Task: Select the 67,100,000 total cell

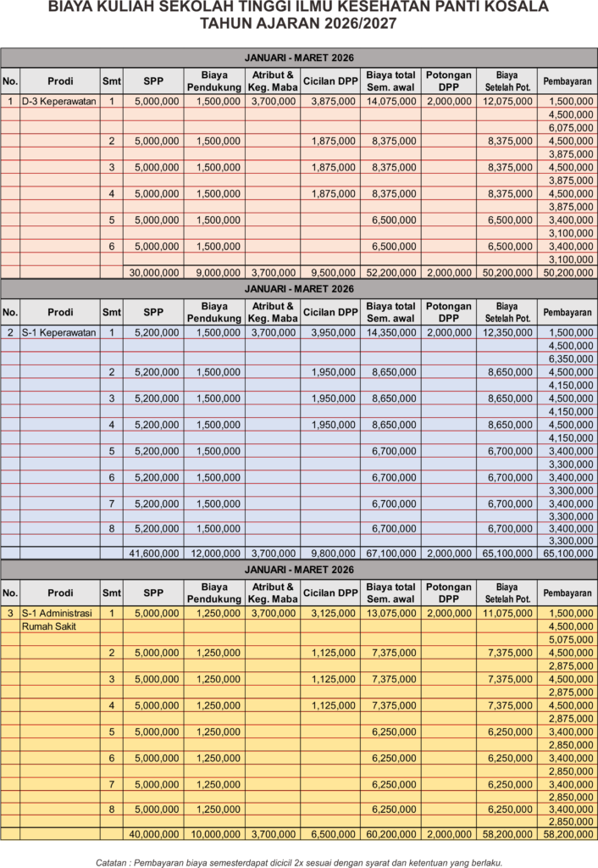Action: tap(390, 554)
